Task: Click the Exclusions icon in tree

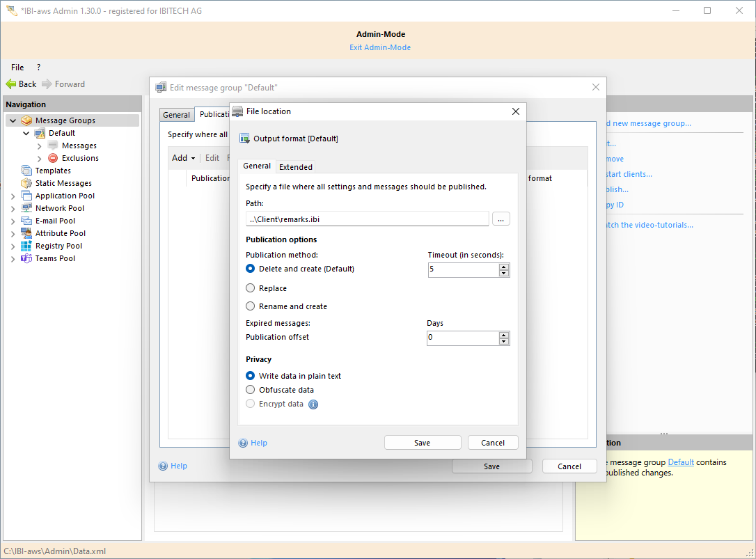Action: tap(53, 158)
